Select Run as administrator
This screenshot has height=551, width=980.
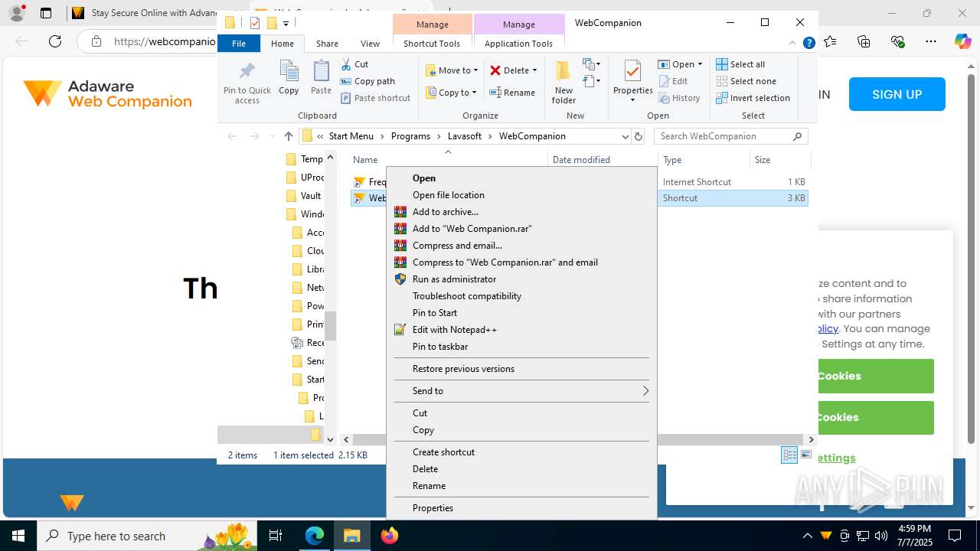coord(521,279)
